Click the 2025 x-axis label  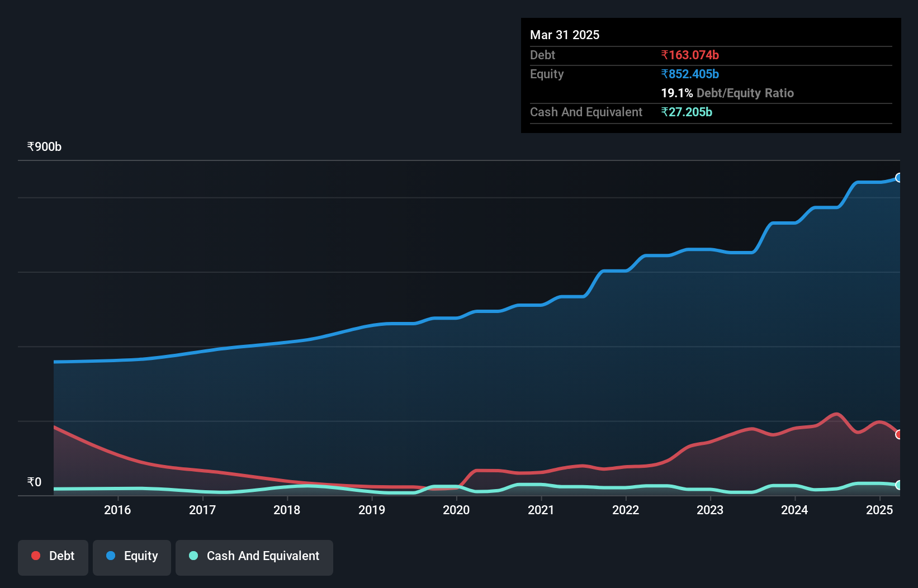(x=879, y=510)
